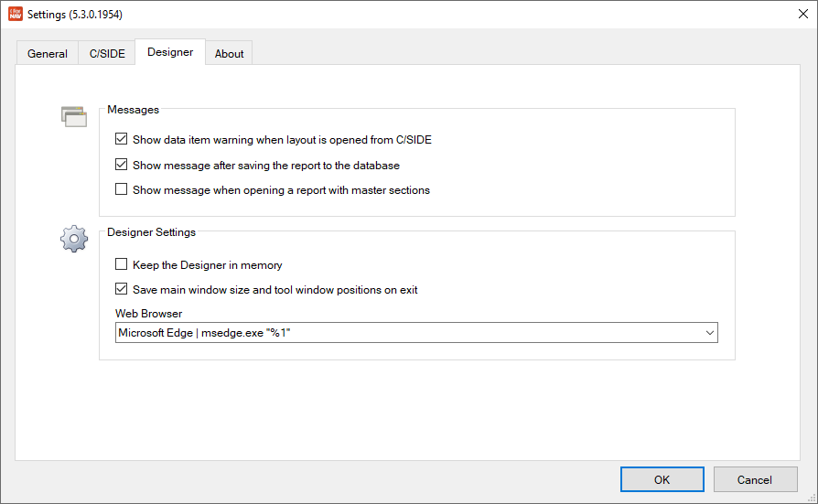Confirm settings with OK button
The image size is (818, 504).
662,479
